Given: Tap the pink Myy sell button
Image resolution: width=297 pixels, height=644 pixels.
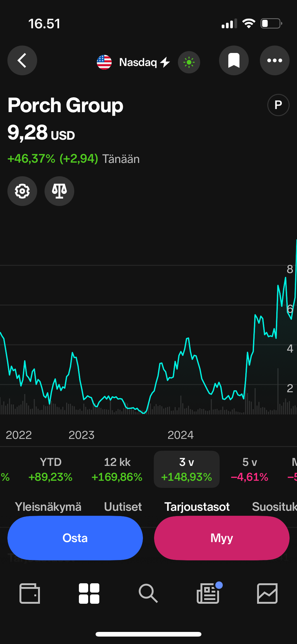Looking at the screenshot, I should coord(222,538).
